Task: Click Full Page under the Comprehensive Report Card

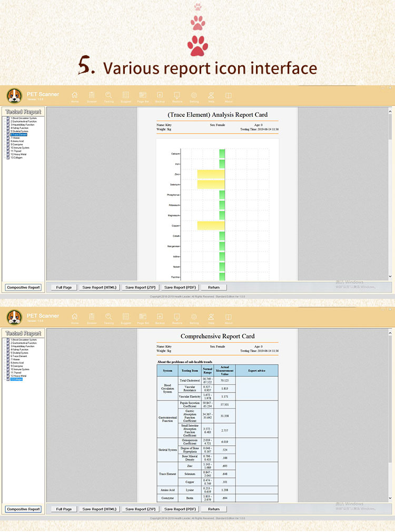Action: (x=64, y=509)
